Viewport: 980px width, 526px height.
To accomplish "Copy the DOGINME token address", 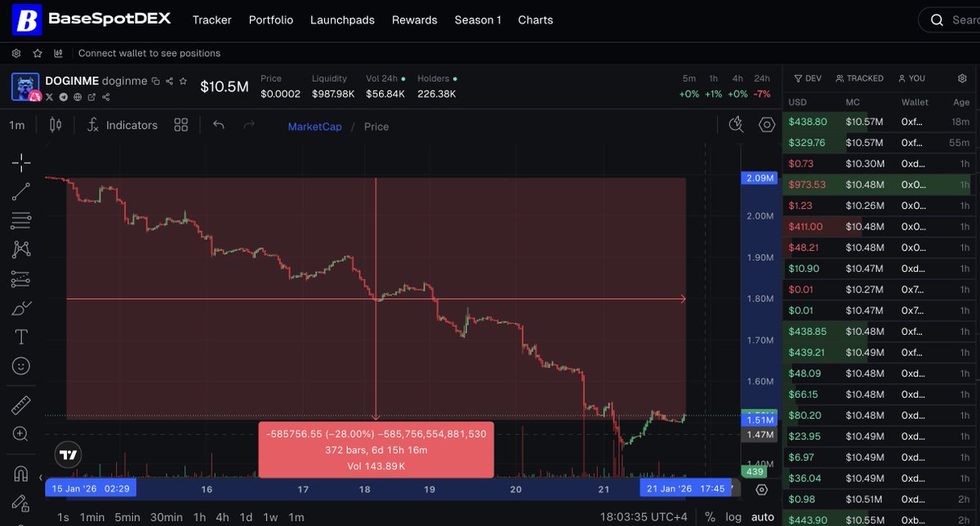I will (156, 81).
